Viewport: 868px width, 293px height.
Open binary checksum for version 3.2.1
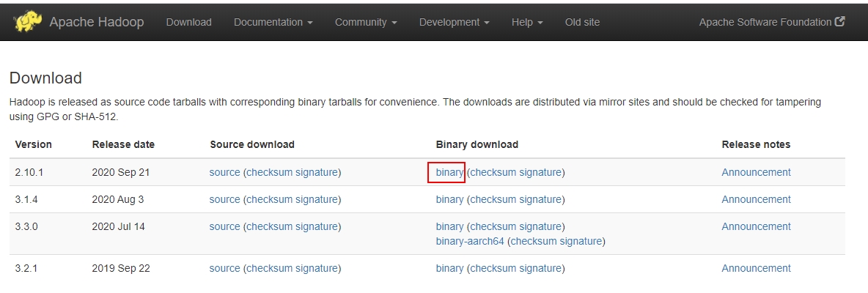coord(493,268)
